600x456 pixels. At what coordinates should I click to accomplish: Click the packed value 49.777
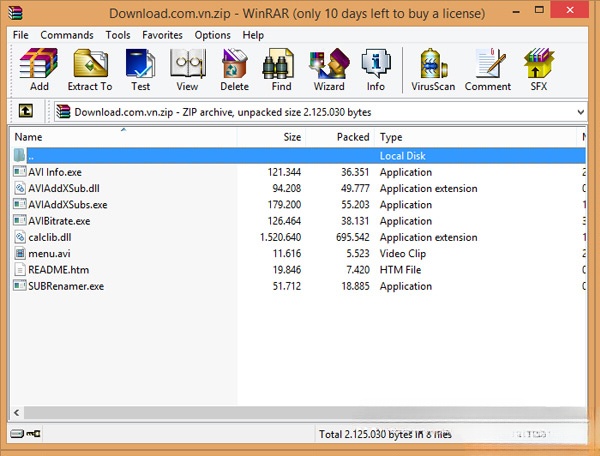[355, 188]
